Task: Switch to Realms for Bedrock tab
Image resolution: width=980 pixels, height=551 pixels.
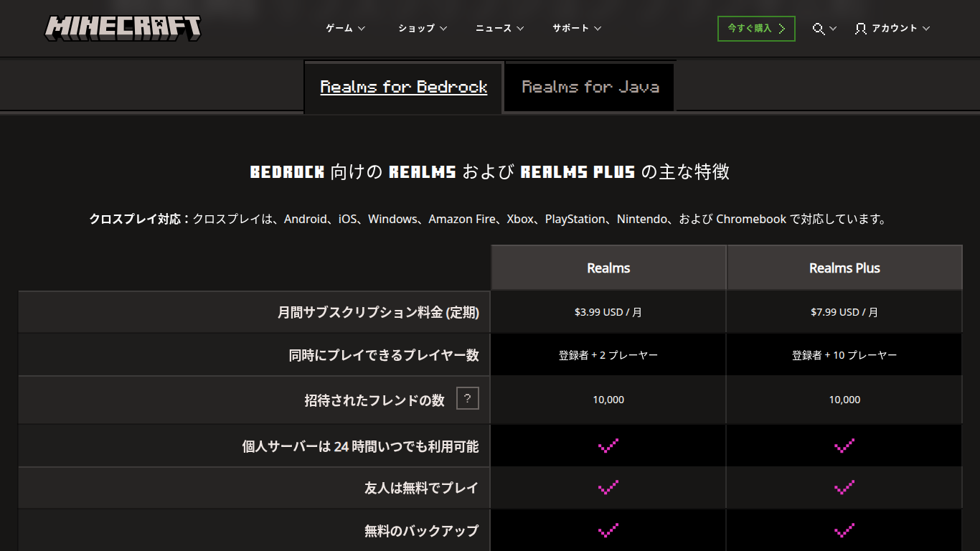Action: pyautogui.click(x=403, y=88)
